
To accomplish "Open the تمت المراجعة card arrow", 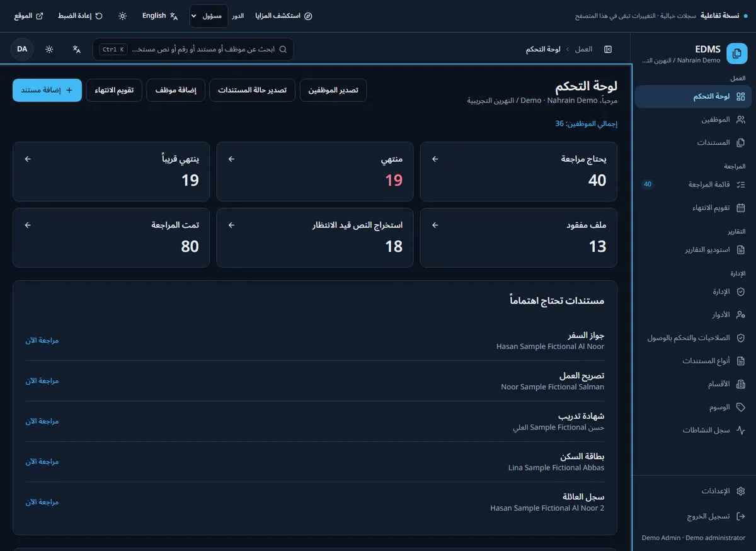I will [x=28, y=225].
